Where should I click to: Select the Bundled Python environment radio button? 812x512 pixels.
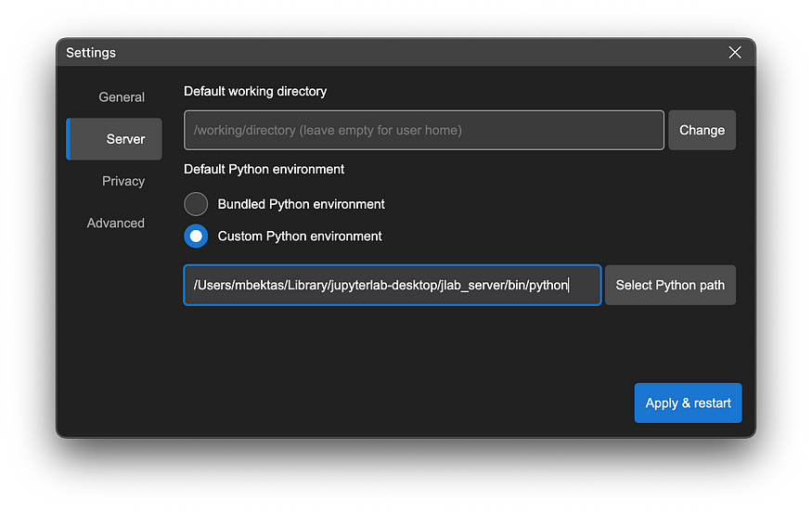(x=196, y=204)
